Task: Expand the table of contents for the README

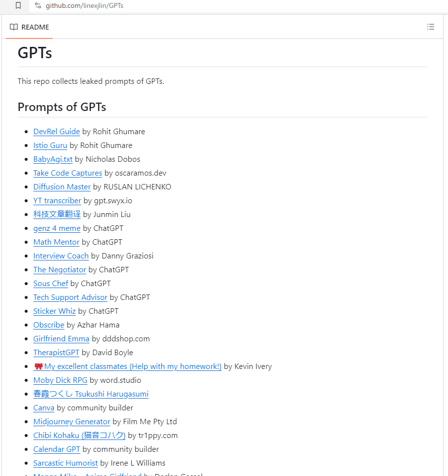Action: [431, 27]
